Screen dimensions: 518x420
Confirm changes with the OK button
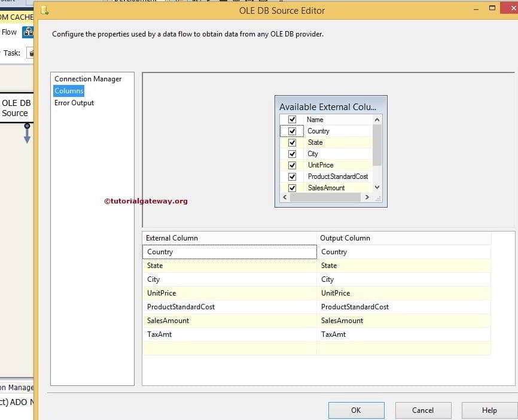356,410
